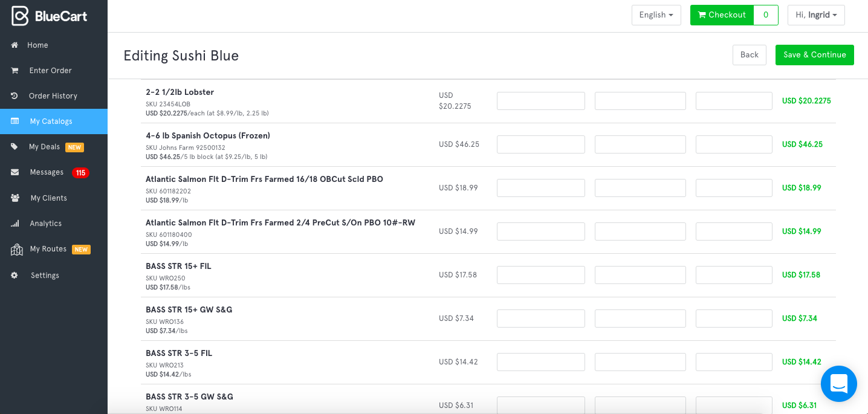Open Order History from the sidebar
Image resolution: width=868 pixels, height=414 pixels.
click(54, 95)
